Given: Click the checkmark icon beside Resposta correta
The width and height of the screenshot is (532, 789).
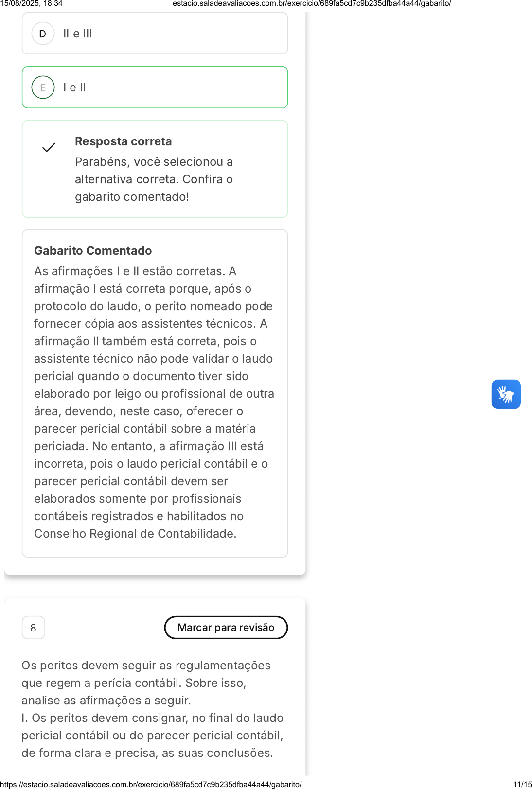Looking at the screenshot, I should click(x=49, y=147).
